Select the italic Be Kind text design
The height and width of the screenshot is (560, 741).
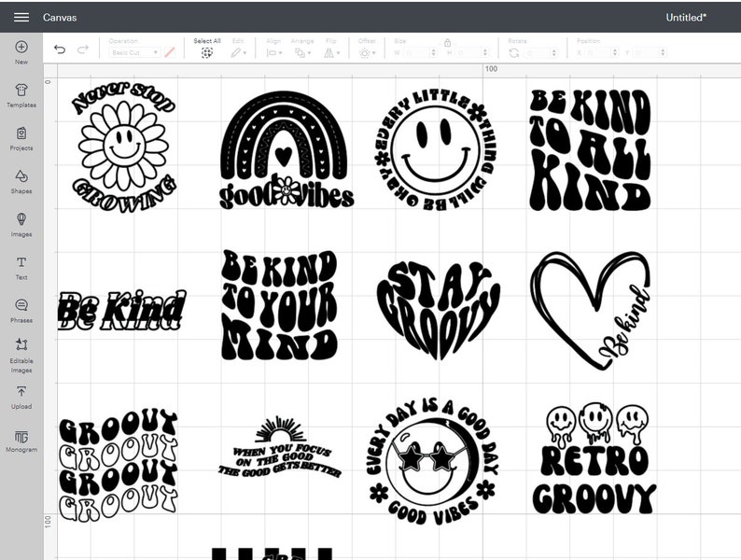(122, 311)
